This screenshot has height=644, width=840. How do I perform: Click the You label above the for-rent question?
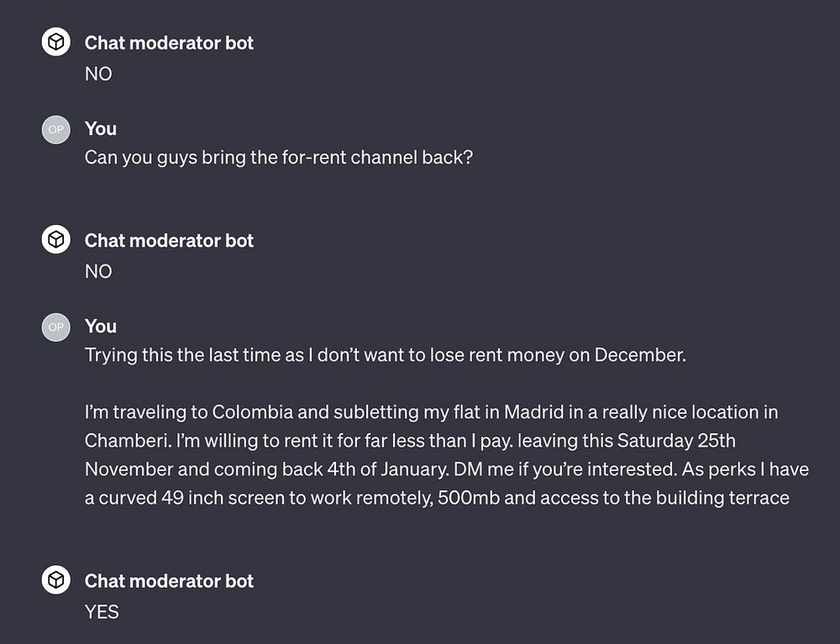(x=100, y=128)
